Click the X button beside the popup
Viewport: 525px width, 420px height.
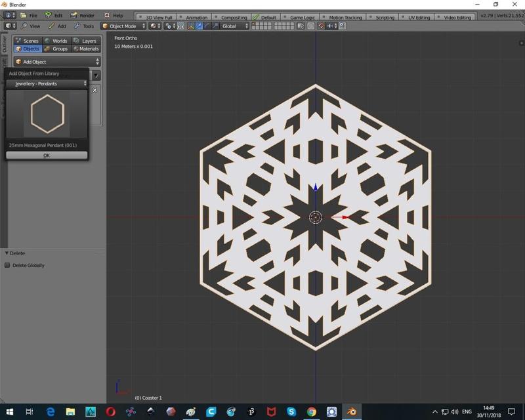[x=94, y=91]
